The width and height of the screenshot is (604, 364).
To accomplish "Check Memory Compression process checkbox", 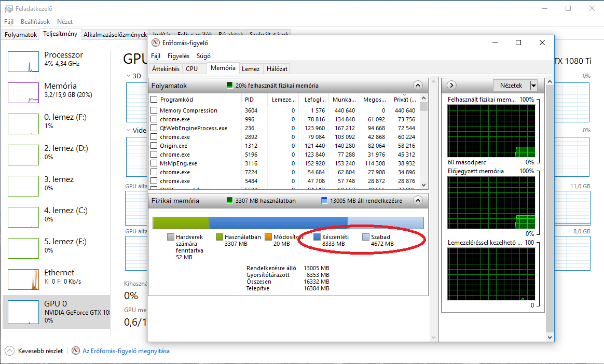I will point(154,110).
